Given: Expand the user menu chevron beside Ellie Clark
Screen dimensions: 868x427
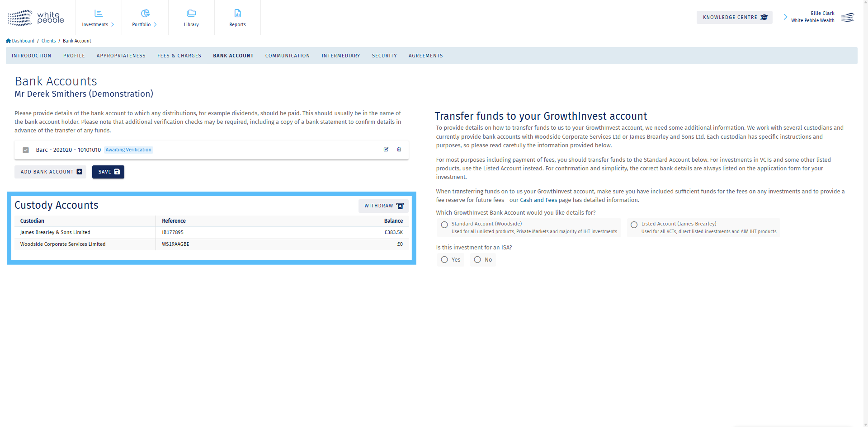Looking at the screenshot, I should click(x=785, y=17).
